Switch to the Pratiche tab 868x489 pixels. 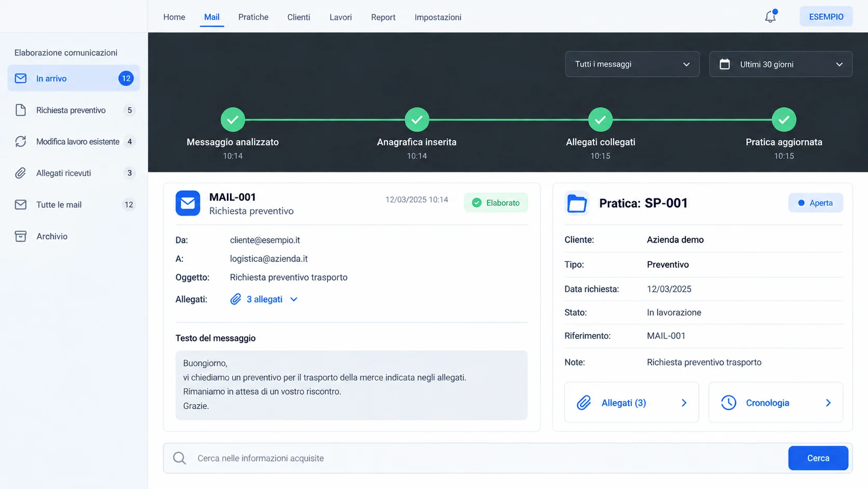(x=253, y=17)
